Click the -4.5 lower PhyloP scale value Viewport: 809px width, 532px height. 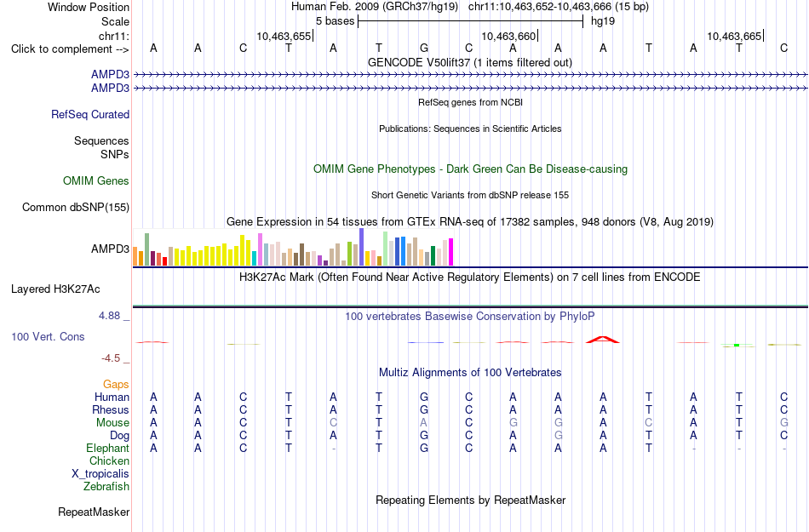tap(111, 358)
